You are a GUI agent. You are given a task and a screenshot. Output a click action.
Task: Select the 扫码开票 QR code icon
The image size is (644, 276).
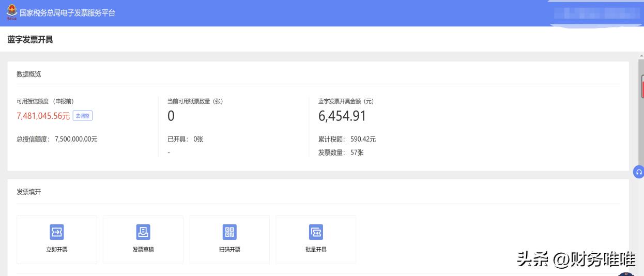click(x=229, y=233)
